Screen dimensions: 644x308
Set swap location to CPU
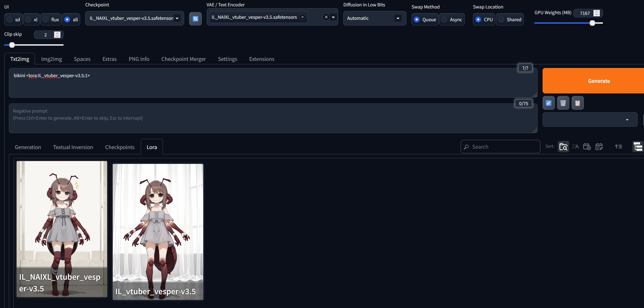(x=484, y=19)
